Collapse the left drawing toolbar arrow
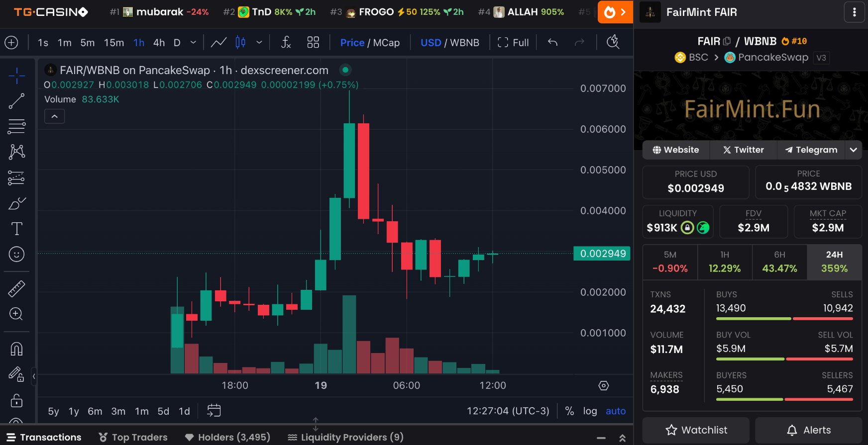This screenshot has height=445, width=868. [34, 376]
